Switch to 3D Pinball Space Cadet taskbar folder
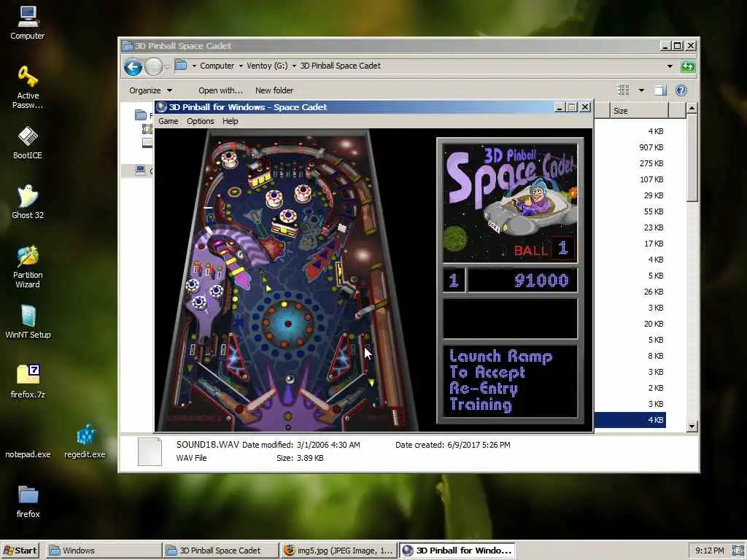This screenshot has width=747, height=560. click(x=220, y=551)
